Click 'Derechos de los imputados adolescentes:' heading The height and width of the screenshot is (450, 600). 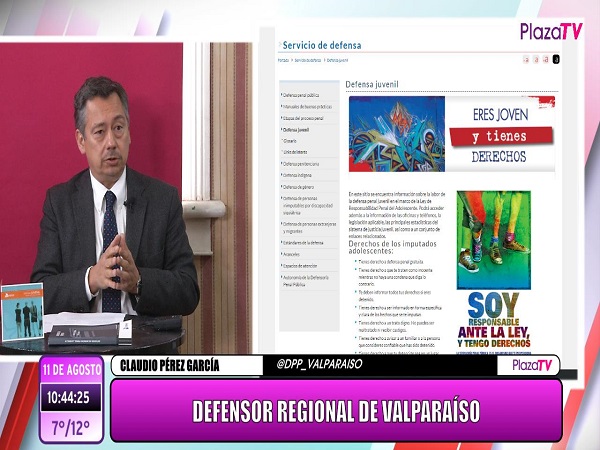tap(392, 247)
